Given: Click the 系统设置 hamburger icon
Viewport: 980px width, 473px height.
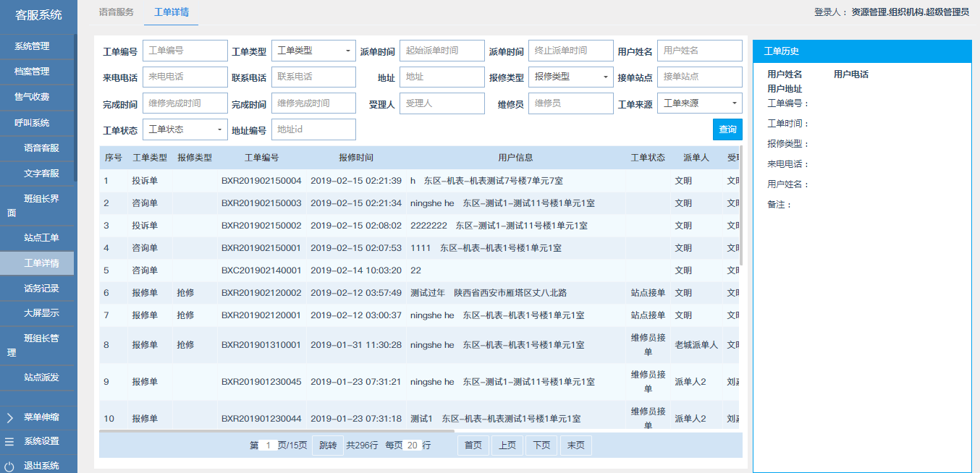Looking at the screenshot, I should pyautogui.click(x=9, y=441).
